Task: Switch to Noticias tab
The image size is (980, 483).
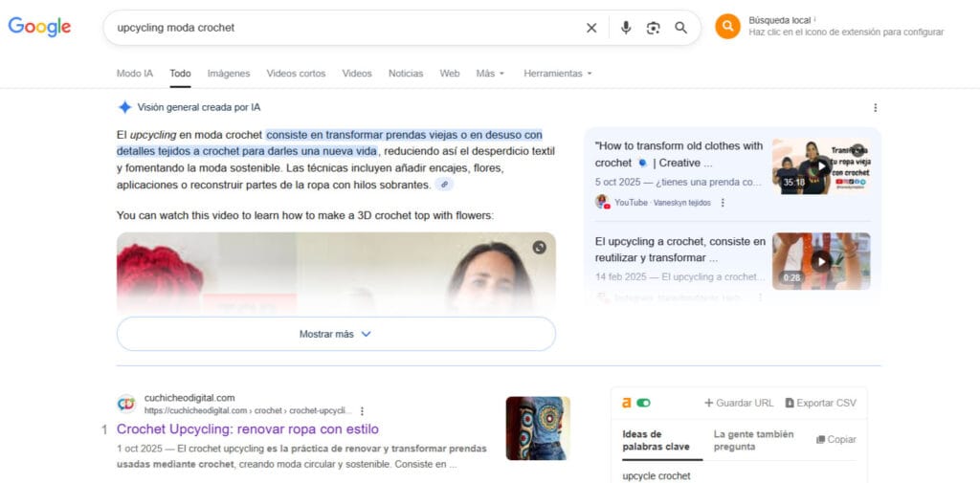Action: click(406, 73)
